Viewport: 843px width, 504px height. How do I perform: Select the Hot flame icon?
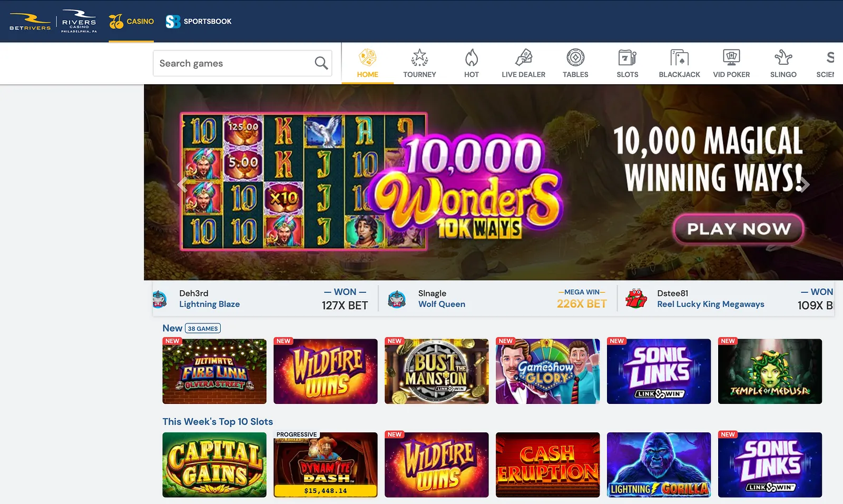pyautogui.click(x=472, y=57)
